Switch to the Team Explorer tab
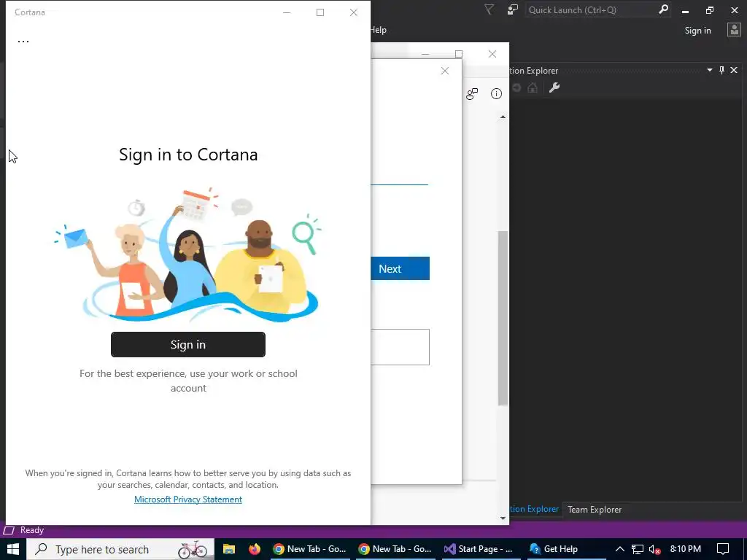The image size is (747, 560). [595, 510]
